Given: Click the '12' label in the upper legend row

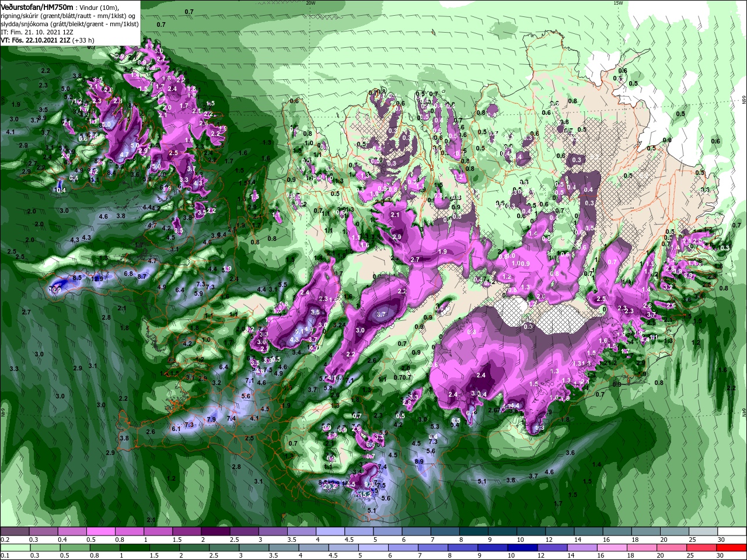Looking at the screenshot, I should [549, 540].
